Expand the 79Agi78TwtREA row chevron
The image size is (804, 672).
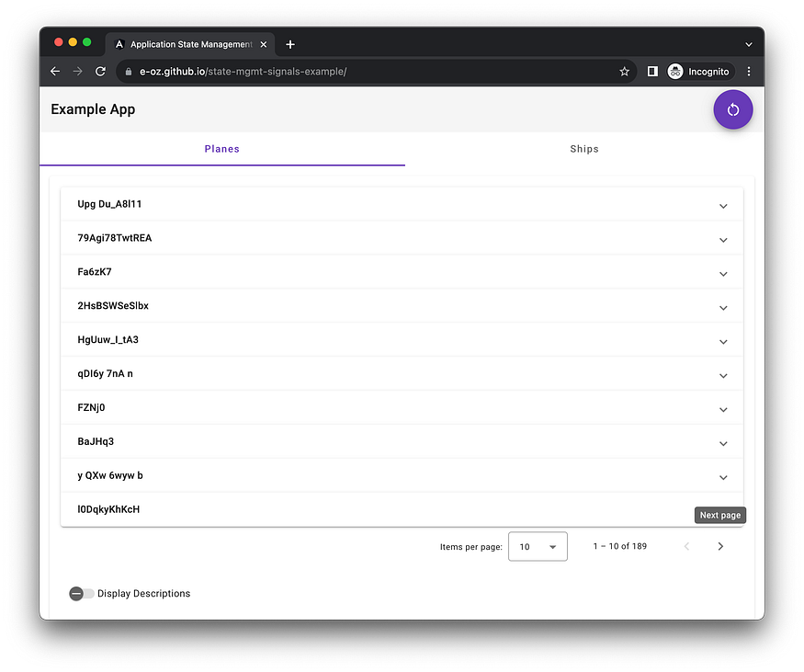pyautogui.click(x=723, y=240)
